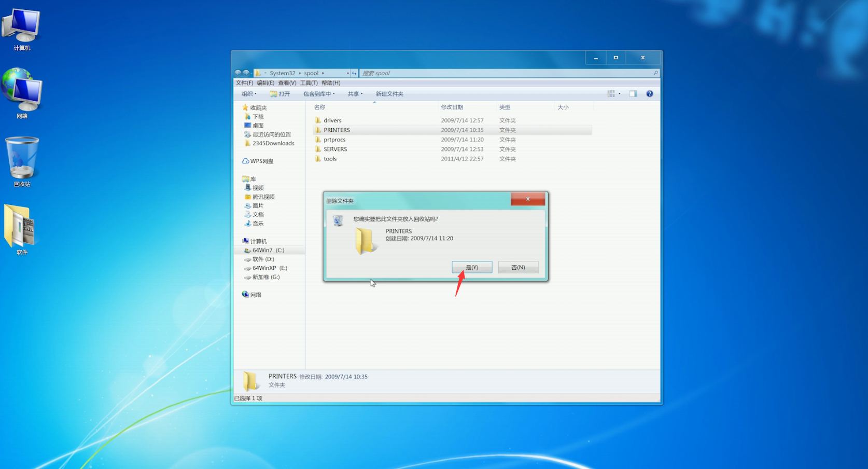The width and height of the screenshot is (868, 469).
Task: Expand the 共享 dropdown
Action: click(355, 94)
